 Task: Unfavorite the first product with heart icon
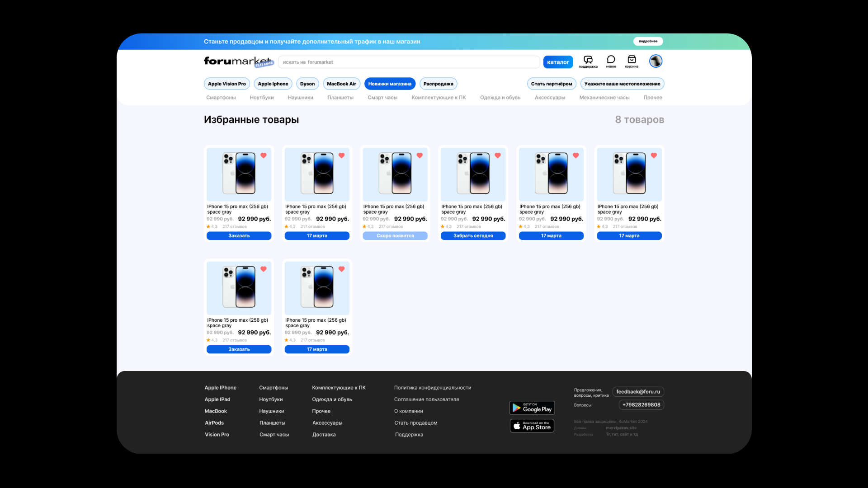[264, 155]
